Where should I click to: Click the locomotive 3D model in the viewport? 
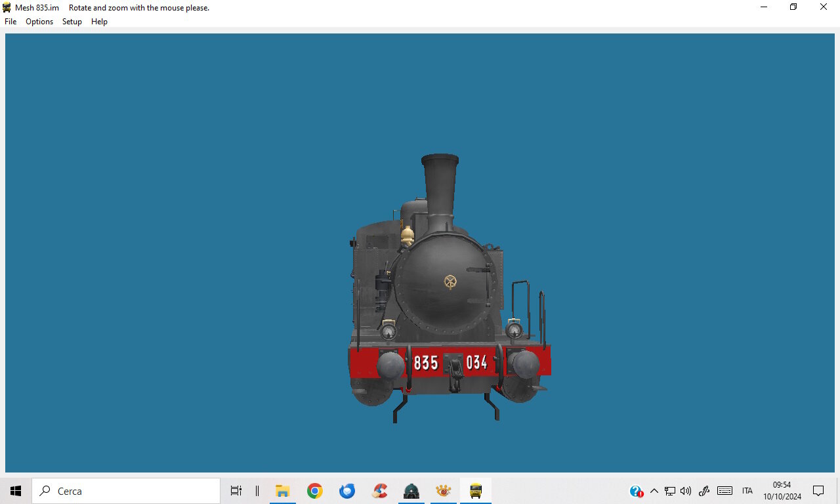coord(450,289)
